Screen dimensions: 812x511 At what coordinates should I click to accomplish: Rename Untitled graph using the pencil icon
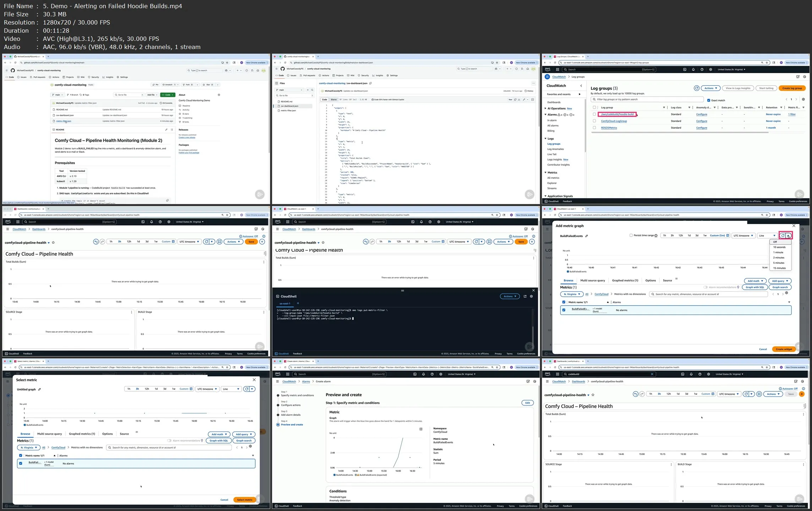point(39,389)
